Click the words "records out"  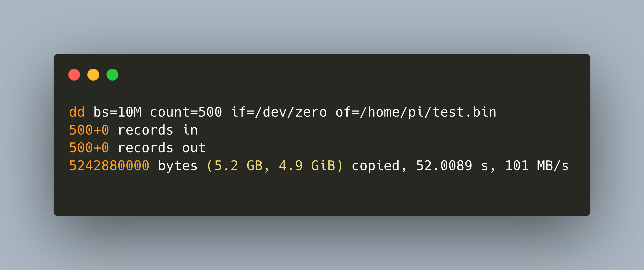[x=162, y=148]
